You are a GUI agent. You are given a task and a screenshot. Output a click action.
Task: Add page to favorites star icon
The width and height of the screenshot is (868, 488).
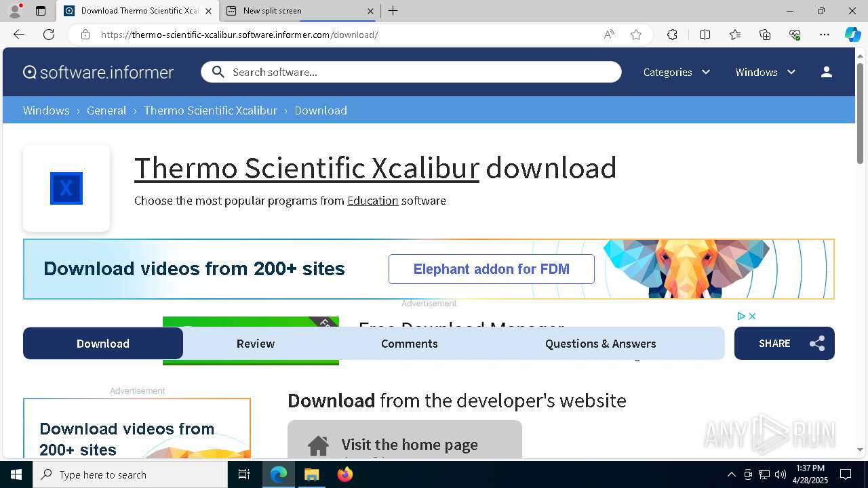coord(636,35)
